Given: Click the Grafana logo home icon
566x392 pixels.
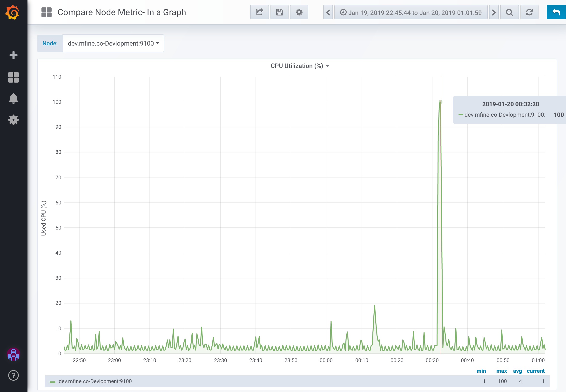Looking at the screenshot, I should pyautogui.click(x=13, y=12).
